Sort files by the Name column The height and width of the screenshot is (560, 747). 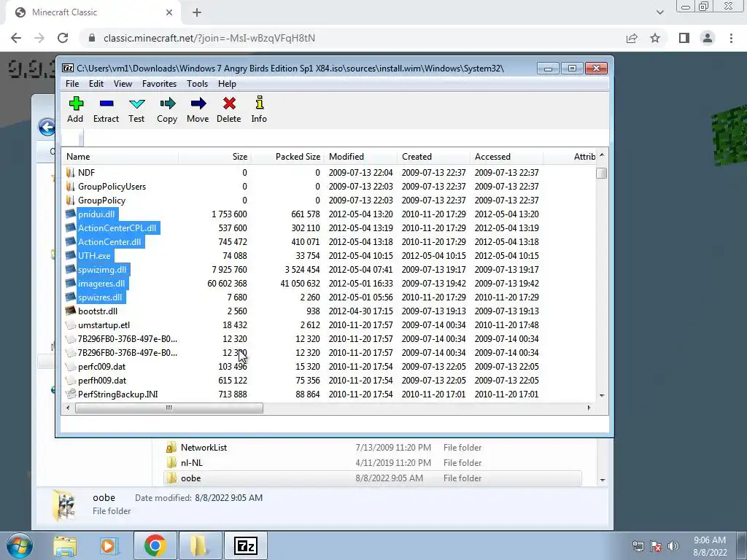120,157
